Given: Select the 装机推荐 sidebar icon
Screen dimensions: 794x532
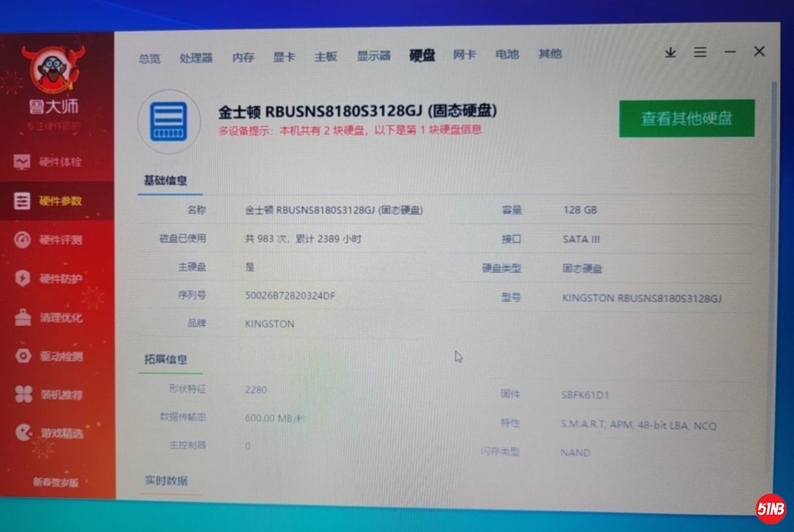Looking at the screenshot, I should pyautogui.click(x=23, y=395).
